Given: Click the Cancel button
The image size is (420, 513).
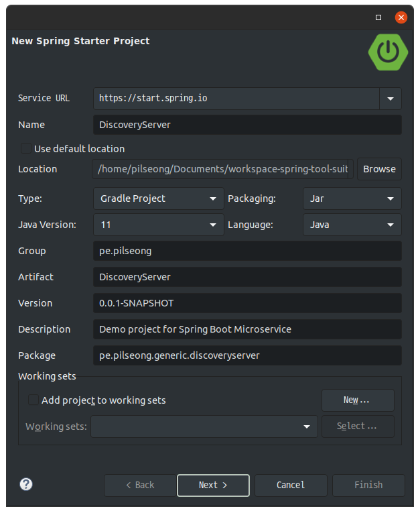Looking at the screenshot, I should pos(291,486).
